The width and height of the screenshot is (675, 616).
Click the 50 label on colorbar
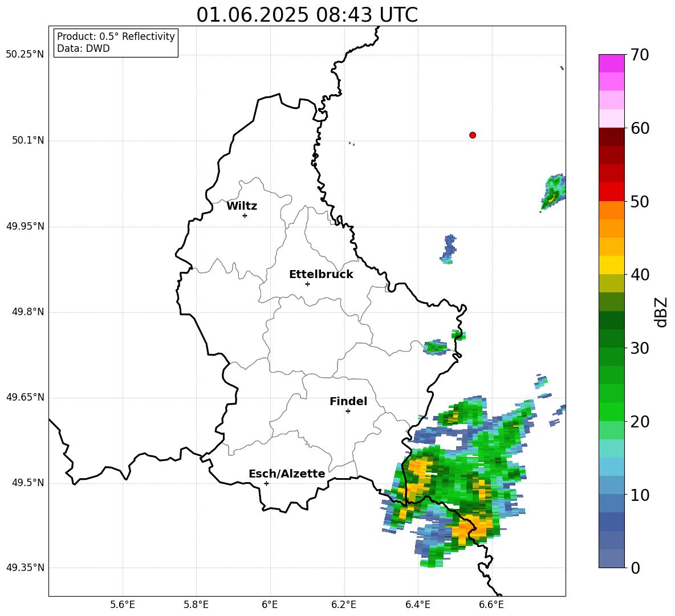click(x=639, y=201)
